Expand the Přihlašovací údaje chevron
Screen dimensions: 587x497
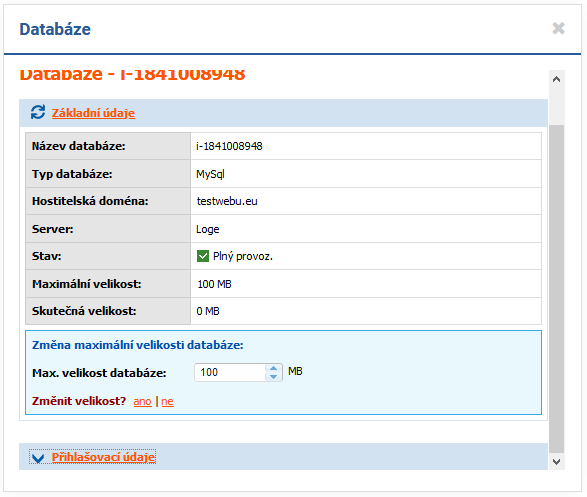point(38,458)
